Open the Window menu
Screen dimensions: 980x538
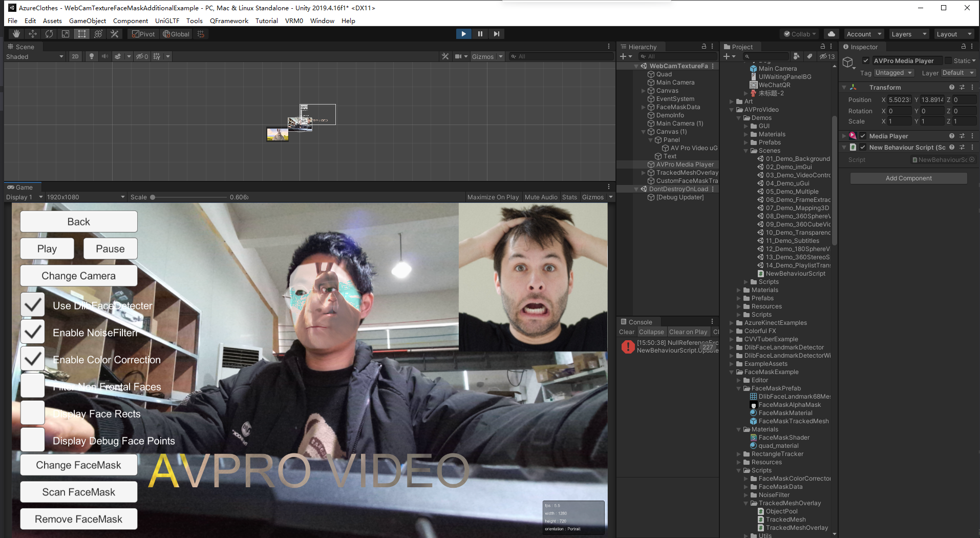pyautogui.click(x=322, y=20)
